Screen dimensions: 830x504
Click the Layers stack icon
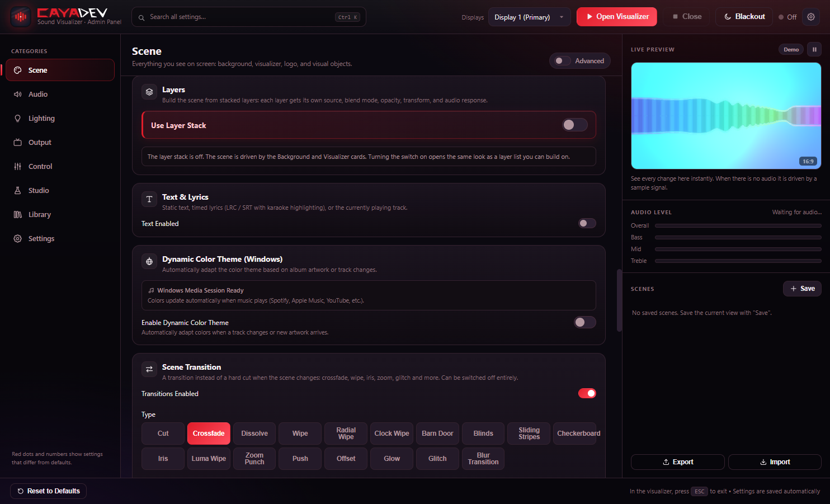(x=149, y=92)
